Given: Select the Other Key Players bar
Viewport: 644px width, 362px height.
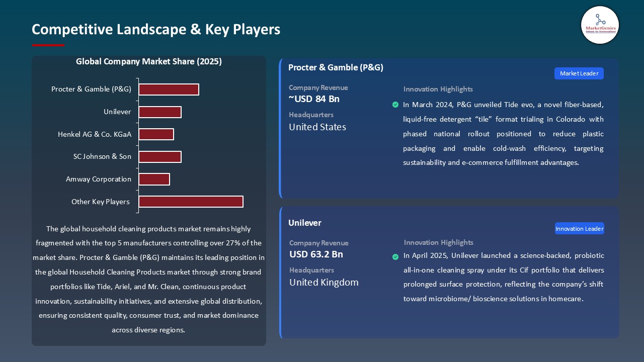Looking at the screenshot, I should pos(191,201).
